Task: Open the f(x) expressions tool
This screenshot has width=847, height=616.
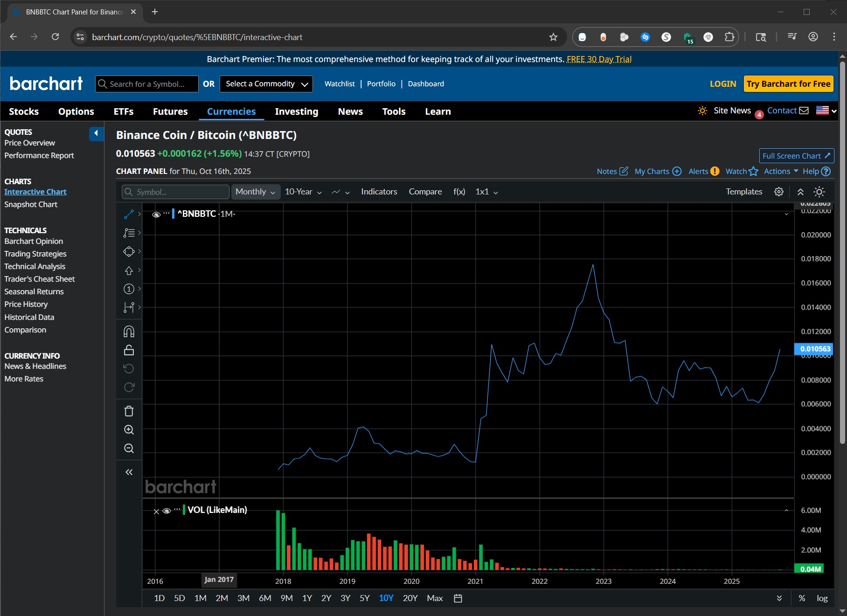Action: 459,192
